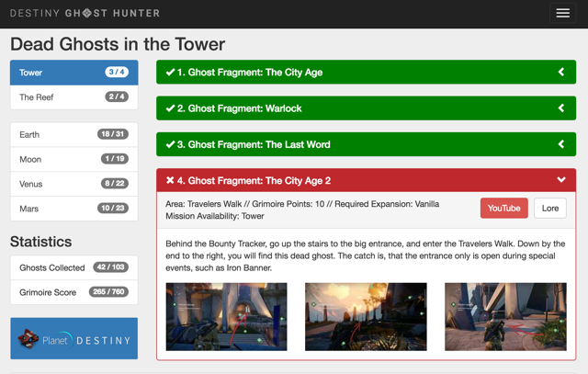Image resolution: width=588 pixels, height=374 pixels.
Task: Click the Dead Ghosts in the Tower heading
Action: point(118,44)
